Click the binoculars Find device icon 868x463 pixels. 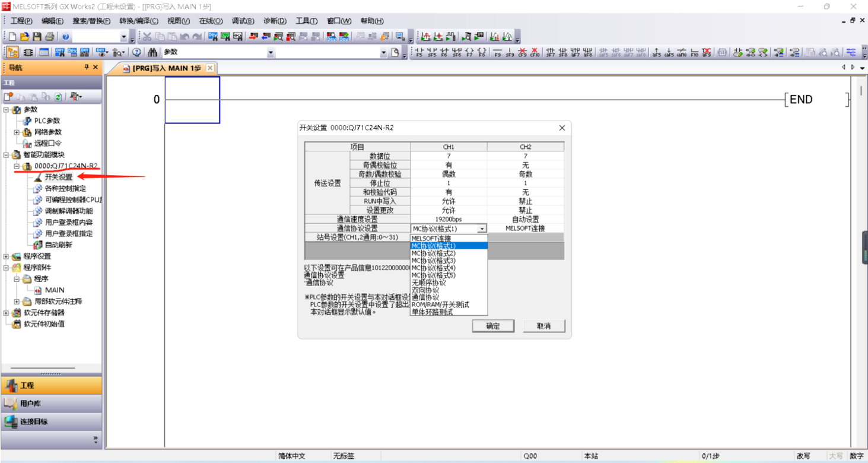pos(152,52)
